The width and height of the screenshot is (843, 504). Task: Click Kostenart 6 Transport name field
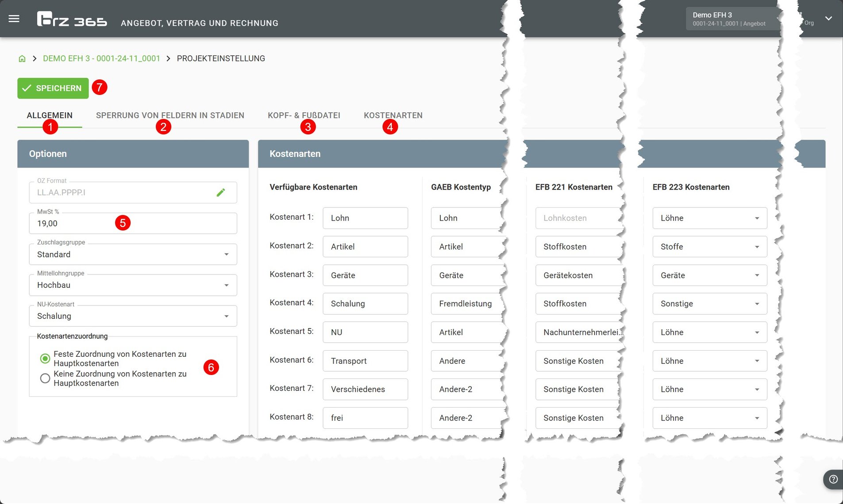pos(365,361)
